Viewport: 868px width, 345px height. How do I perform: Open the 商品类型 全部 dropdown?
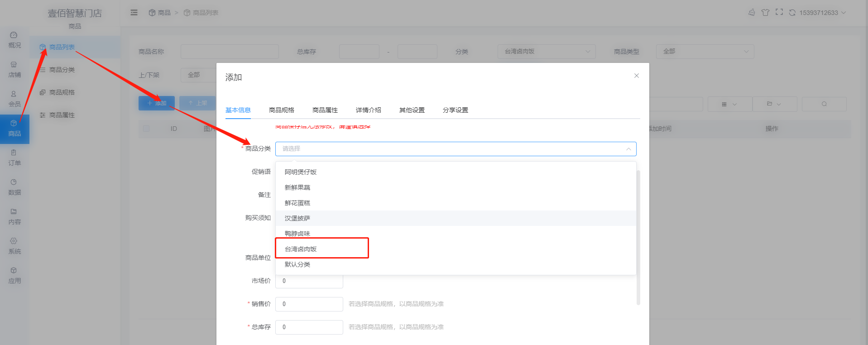(x=705, y=52)
